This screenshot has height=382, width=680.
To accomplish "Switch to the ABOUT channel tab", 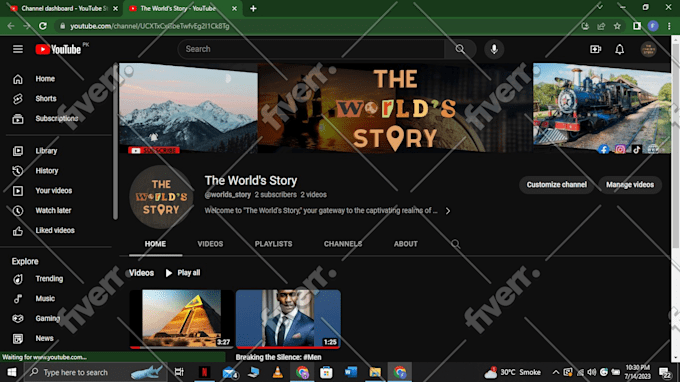I will 406,244.
